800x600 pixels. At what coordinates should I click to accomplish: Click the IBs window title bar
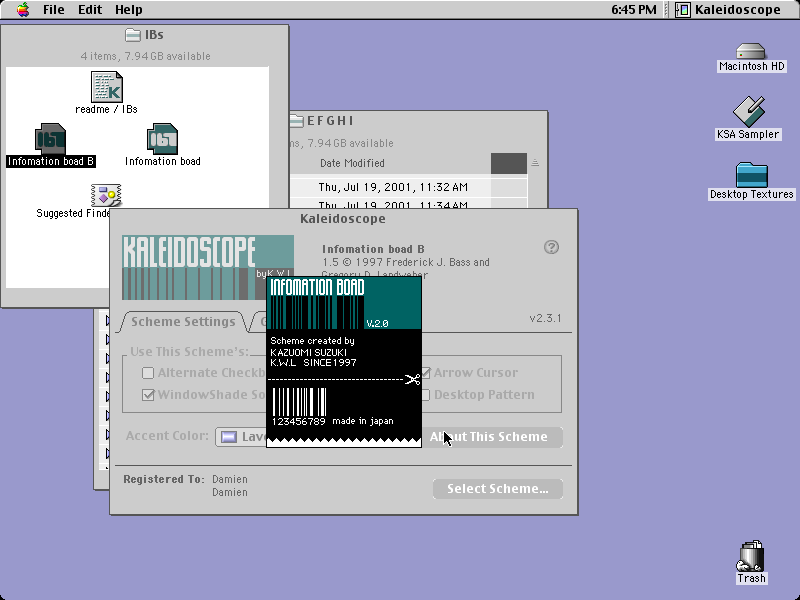click(x=145, y=35)
